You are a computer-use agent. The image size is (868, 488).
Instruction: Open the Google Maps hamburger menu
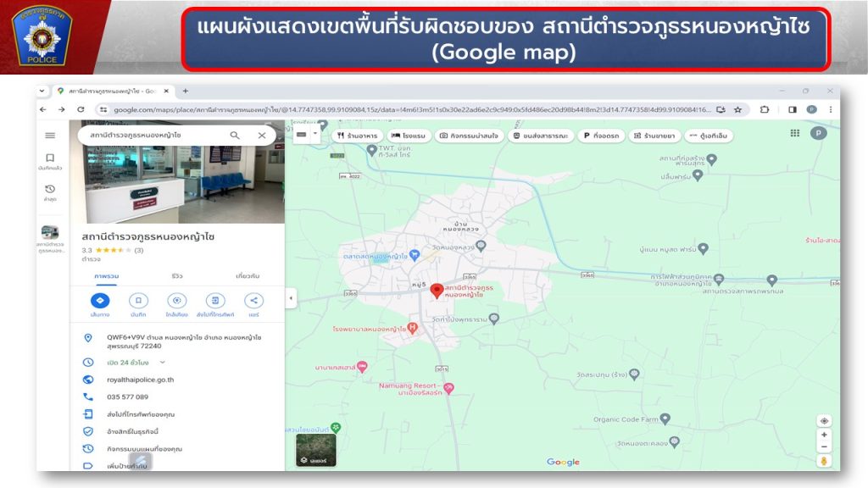point(50,136)
